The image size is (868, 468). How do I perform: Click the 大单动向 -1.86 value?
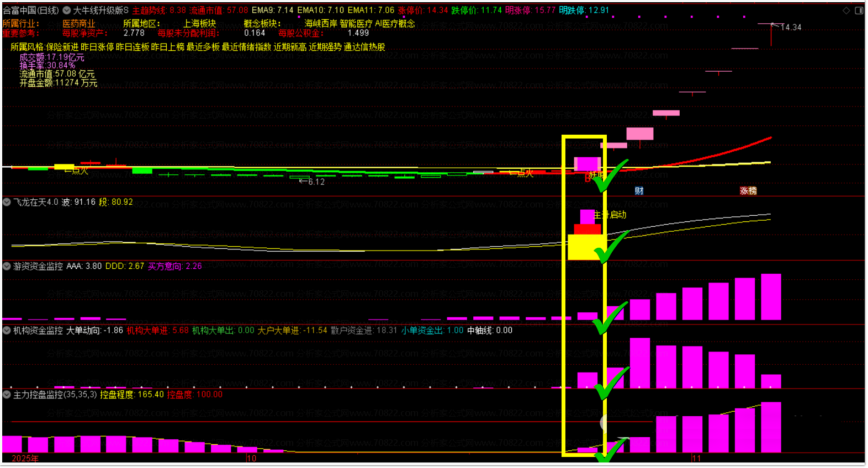[x=94, y=330]
